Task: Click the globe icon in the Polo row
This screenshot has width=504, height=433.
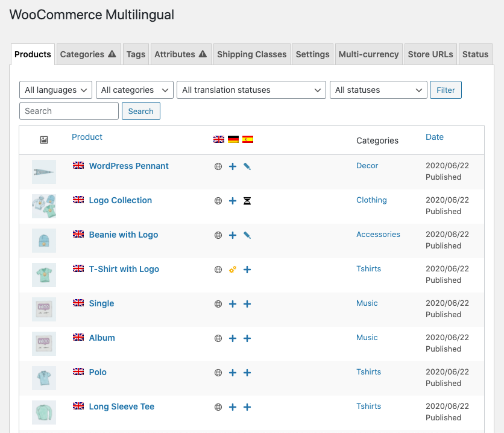Action: (x=218, y=373)
